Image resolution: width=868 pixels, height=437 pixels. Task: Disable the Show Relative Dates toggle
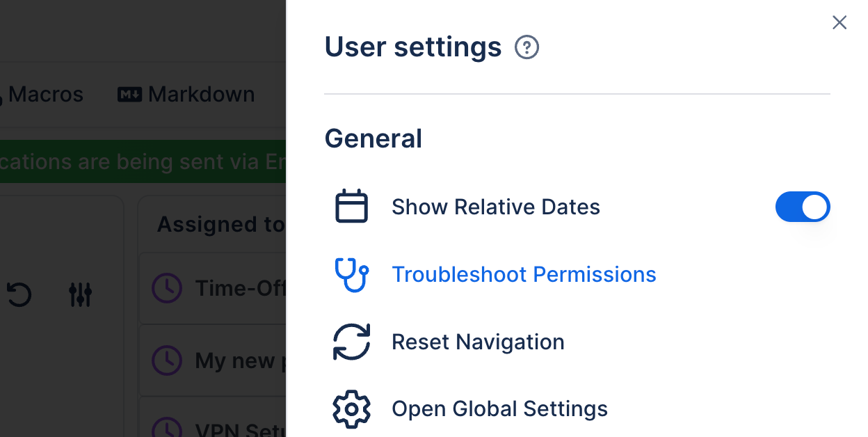coord(802,207)
